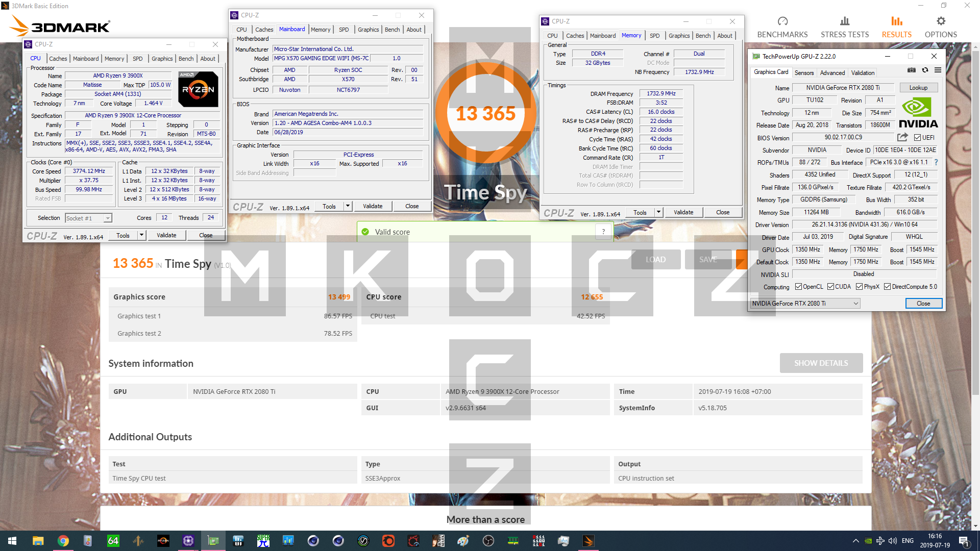980x551 pixels.
Task: Open About tab in the CPU-Z Memory window
Action: (725, 36)
